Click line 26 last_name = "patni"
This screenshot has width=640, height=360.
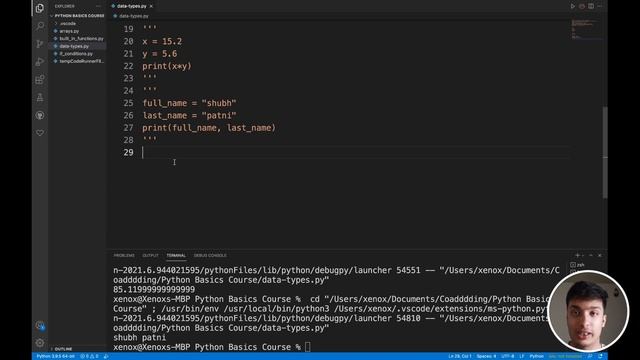[x=189, y=116]
